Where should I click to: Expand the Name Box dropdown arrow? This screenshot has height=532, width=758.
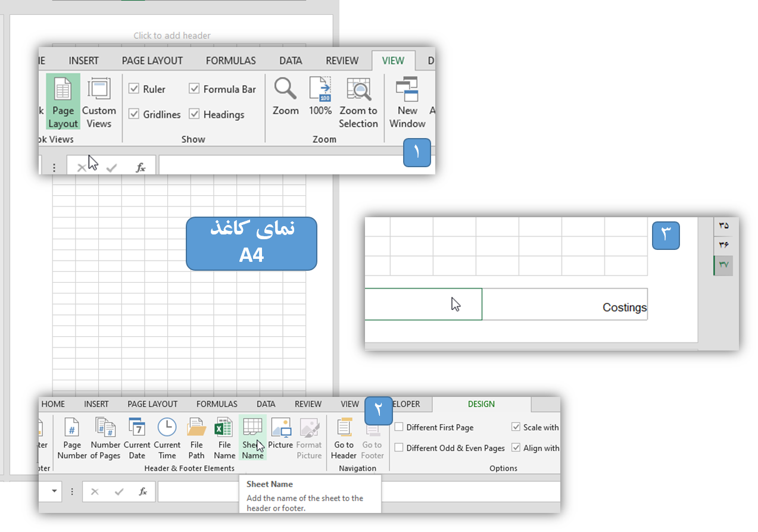click(x=54, y=492)
